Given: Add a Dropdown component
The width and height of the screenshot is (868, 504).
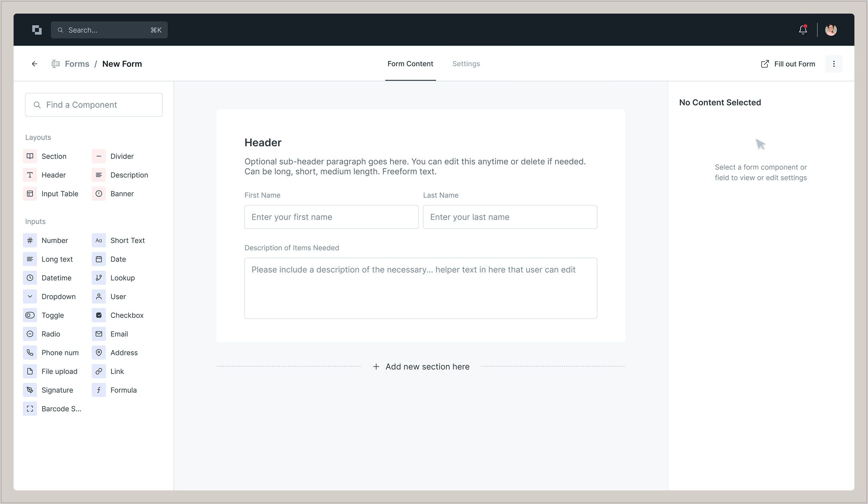Looking at the screenshot, I should click(50, 297).
